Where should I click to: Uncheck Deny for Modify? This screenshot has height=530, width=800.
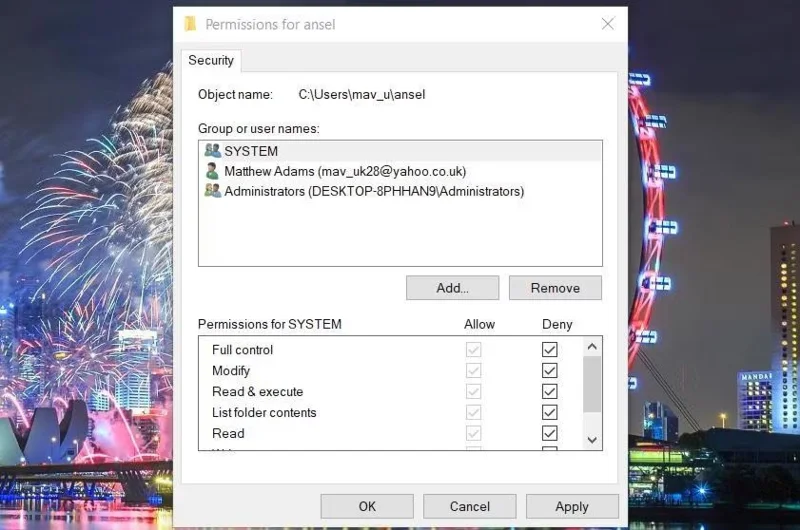(x=549, y=370)
